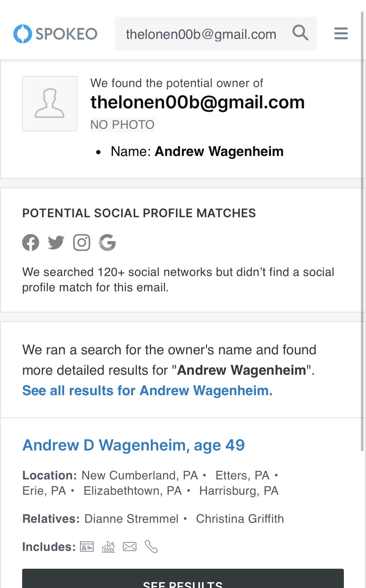
Task: Click the house address includes icon
Action: pos(108,546)
